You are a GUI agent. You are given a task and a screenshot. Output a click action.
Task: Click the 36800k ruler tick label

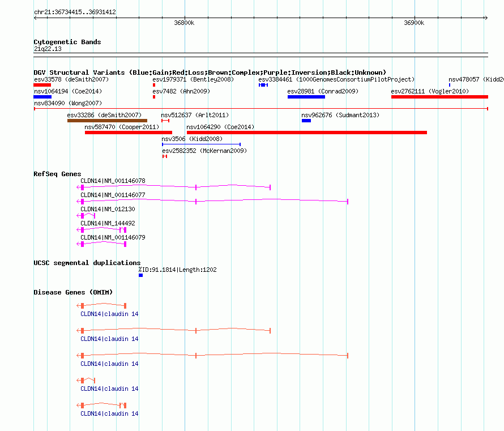pos(184,23)
